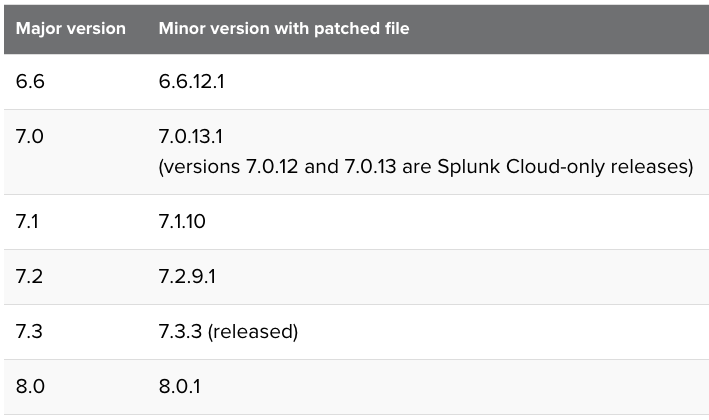Click the 8.0 major version cell
709x420 pixels.
coord(31,386)
